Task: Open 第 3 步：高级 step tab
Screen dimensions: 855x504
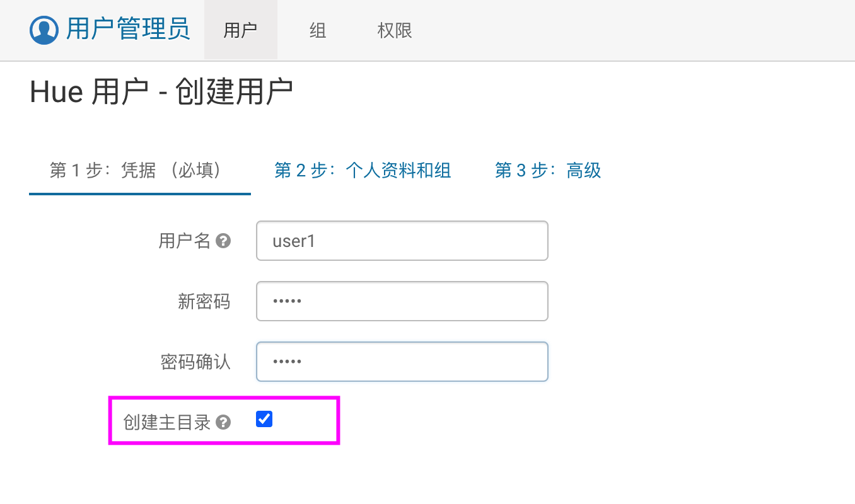Action: click(548, 170)
